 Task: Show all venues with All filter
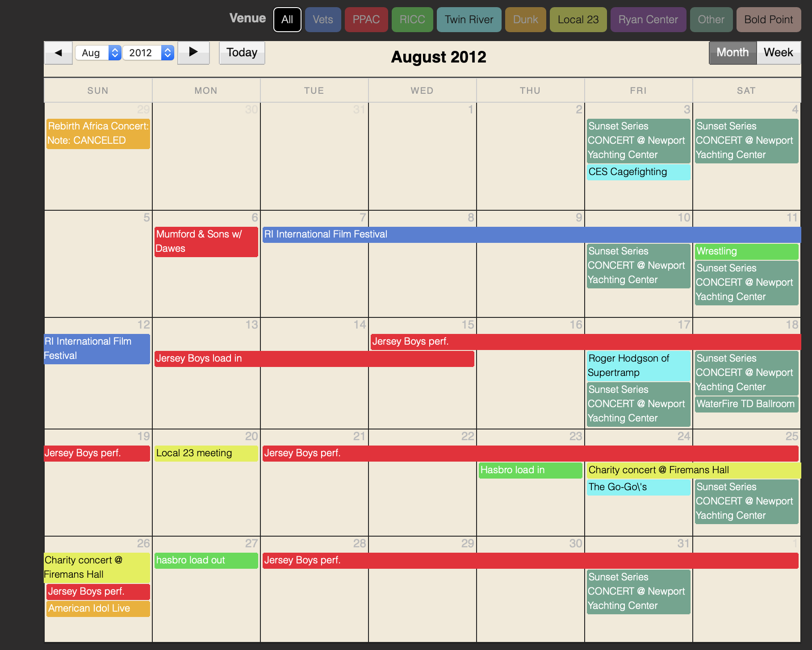(x=287, y=20)
